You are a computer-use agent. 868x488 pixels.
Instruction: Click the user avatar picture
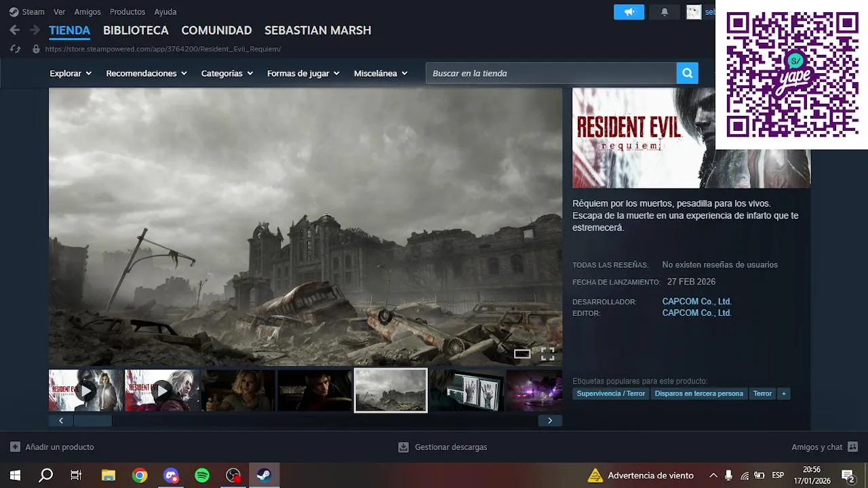pos(694,12)
